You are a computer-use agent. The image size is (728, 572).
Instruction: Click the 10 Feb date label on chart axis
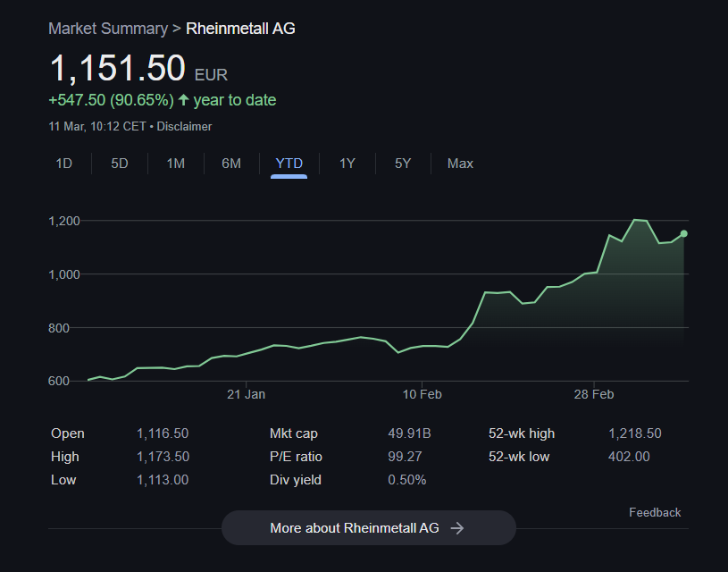pyautogui.click(x=422, y=394)
